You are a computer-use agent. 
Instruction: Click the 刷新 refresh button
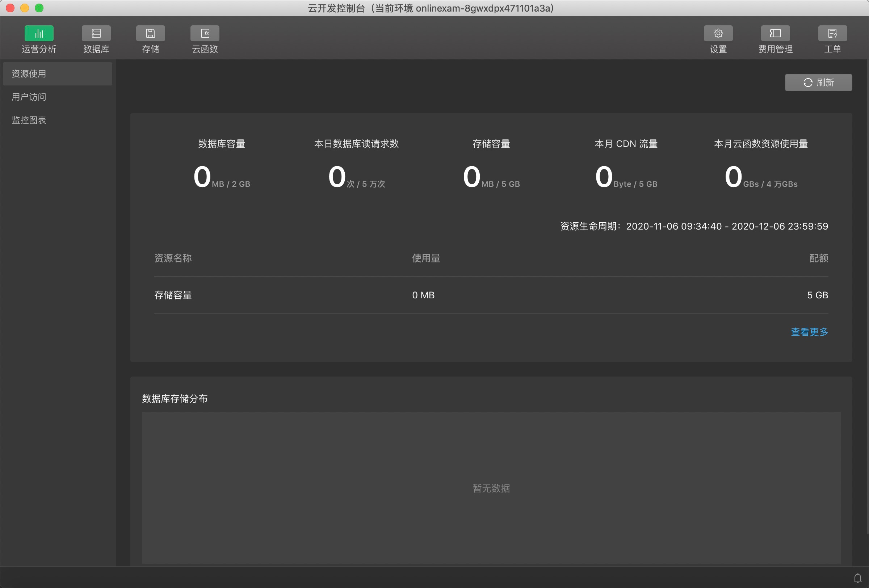click(x=818, y=83)
